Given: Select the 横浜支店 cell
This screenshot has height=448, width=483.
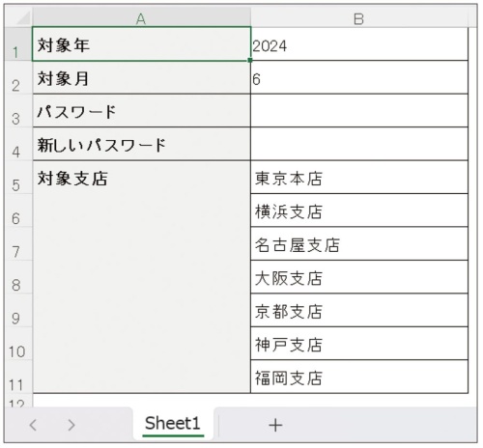Looking at the screenshot, I should click(359, 210).
